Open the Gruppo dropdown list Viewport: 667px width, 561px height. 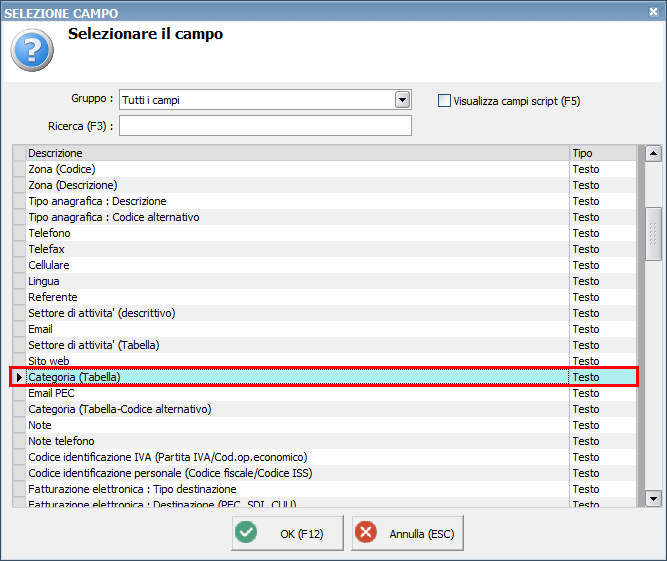[402, 100]
